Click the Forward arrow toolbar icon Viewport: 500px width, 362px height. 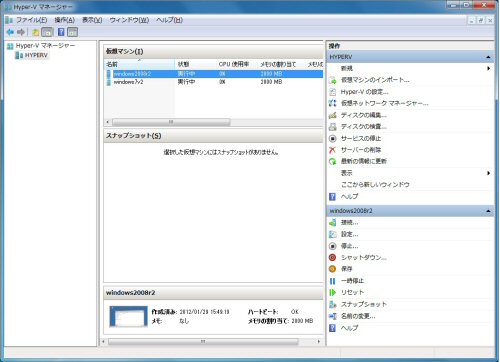tap(21, 32)
